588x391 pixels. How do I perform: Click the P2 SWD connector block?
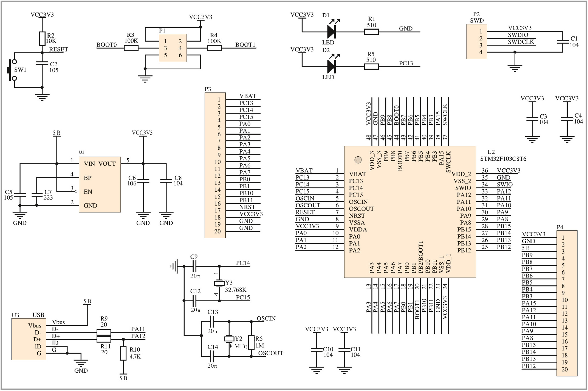[x=477, y=42]
